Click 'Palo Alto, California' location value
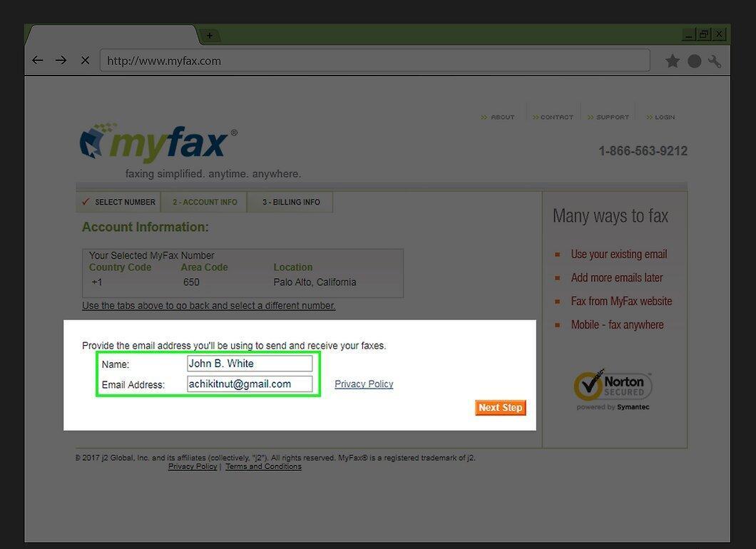The width and height of the screenshot is (756, 549). coord(315,282)
